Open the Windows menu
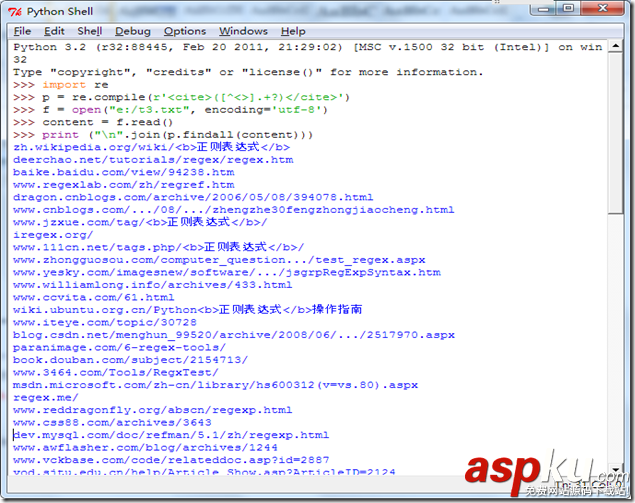The height and width of the screenshot is (503, 635). 243,31
